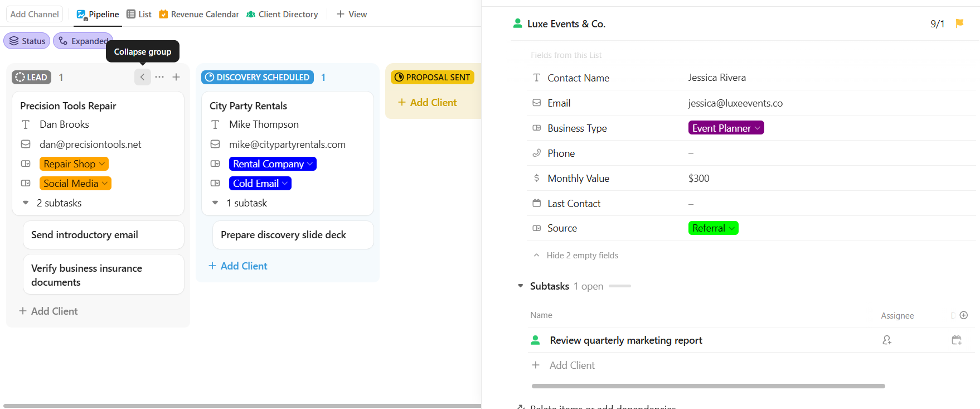Add Client under DISCOVERY SCHEDULED column
Image resolution: width=980 pixels, height=409 pixels.
click(237, 266)
